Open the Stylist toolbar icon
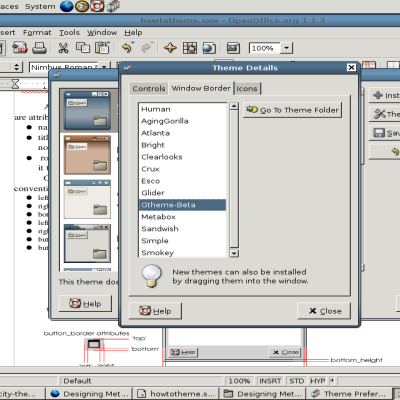The width and height of the screenshot is (400, 400). (190, 48)
